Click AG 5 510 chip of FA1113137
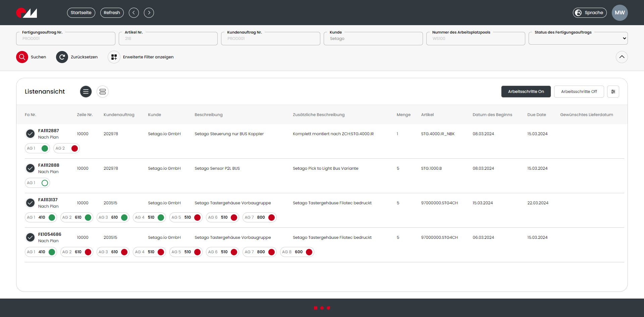 (186, 217)
